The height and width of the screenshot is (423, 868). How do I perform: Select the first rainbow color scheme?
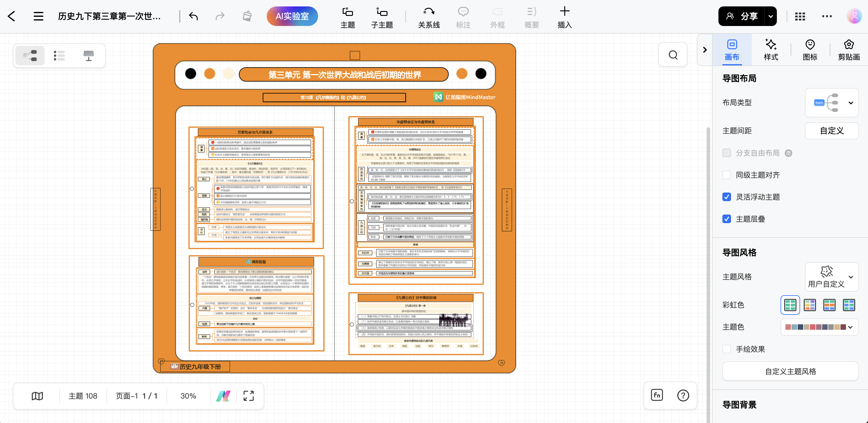tap(790, 305)
